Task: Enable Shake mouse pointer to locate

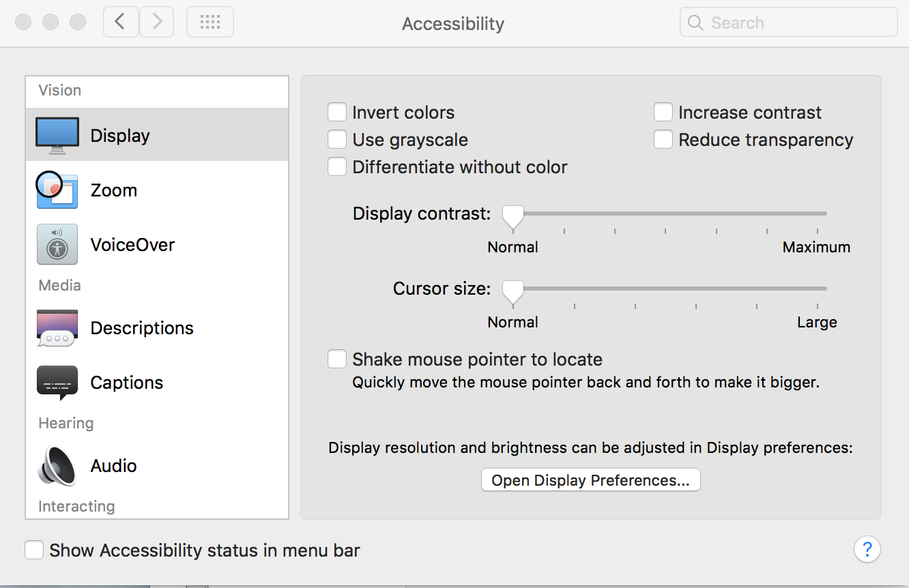Action: [337, 359]
